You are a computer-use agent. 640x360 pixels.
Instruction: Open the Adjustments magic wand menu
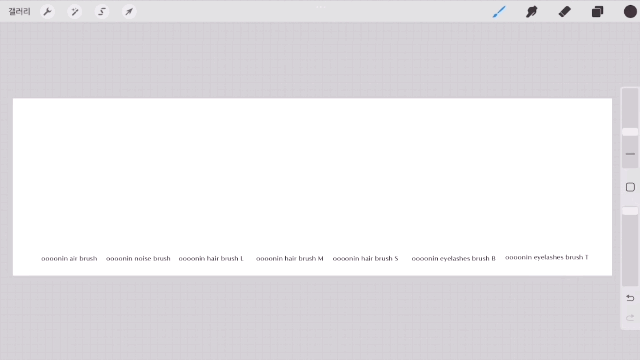[x=75, y=11]
